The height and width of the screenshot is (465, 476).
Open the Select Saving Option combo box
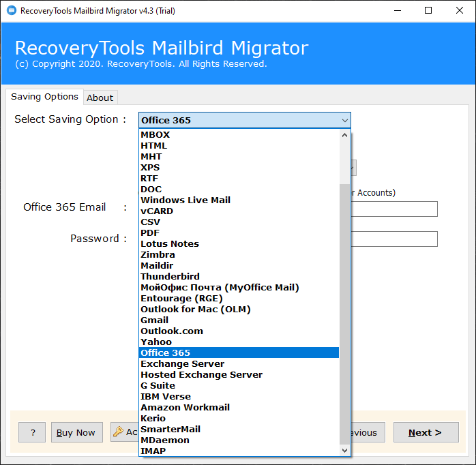(245, 120)
